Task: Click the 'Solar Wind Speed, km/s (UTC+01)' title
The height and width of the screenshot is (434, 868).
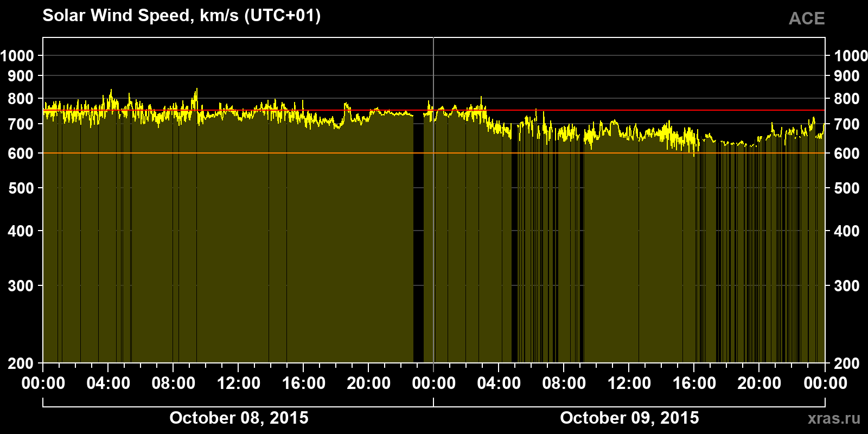Action: [182, 16]
